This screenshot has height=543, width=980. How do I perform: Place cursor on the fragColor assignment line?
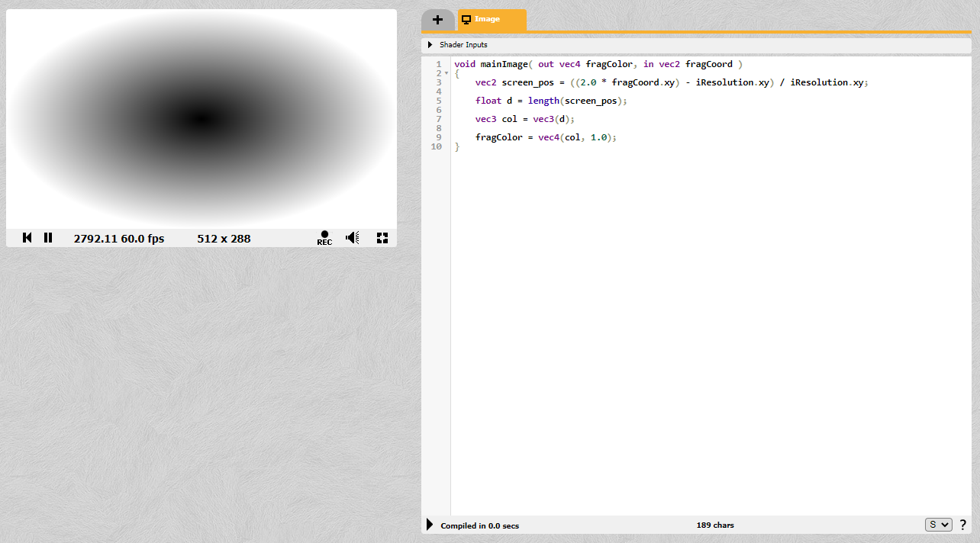[545, 137]
